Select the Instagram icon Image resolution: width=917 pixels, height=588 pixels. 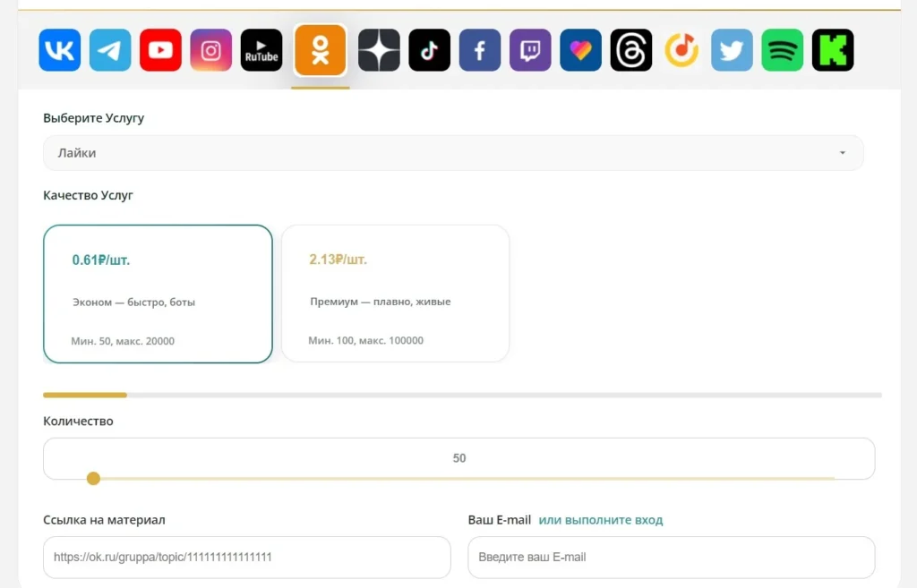pyautogui.click(x=210, y=50)
